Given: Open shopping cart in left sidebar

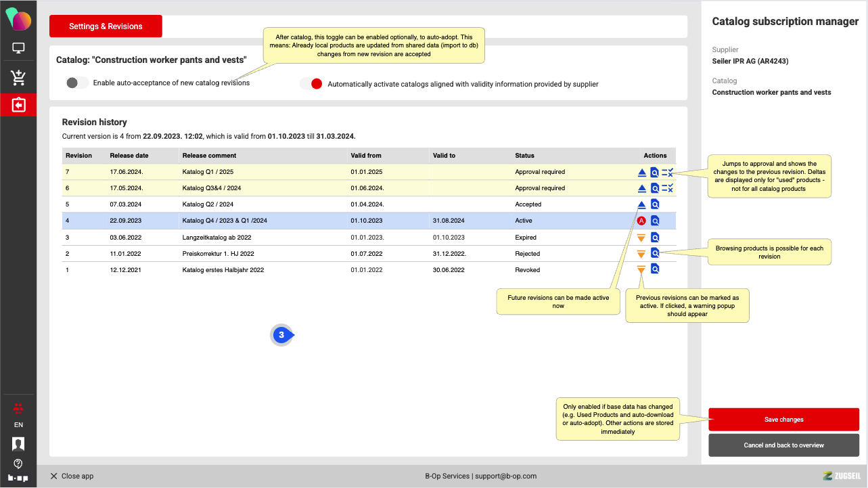Looking at the screenshot, I should (18, 77).
